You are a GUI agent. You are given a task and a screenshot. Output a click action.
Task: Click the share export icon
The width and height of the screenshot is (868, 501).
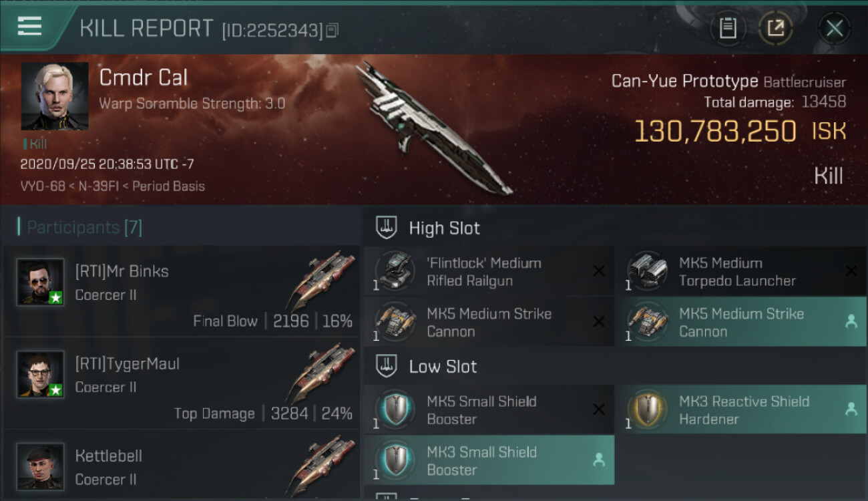tap(775, 29)
